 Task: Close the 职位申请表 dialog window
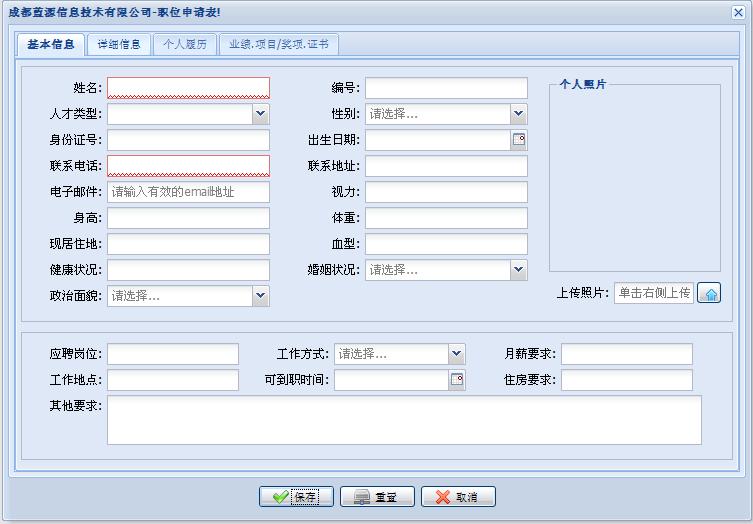pyautogui.click(x=739, y=12)
